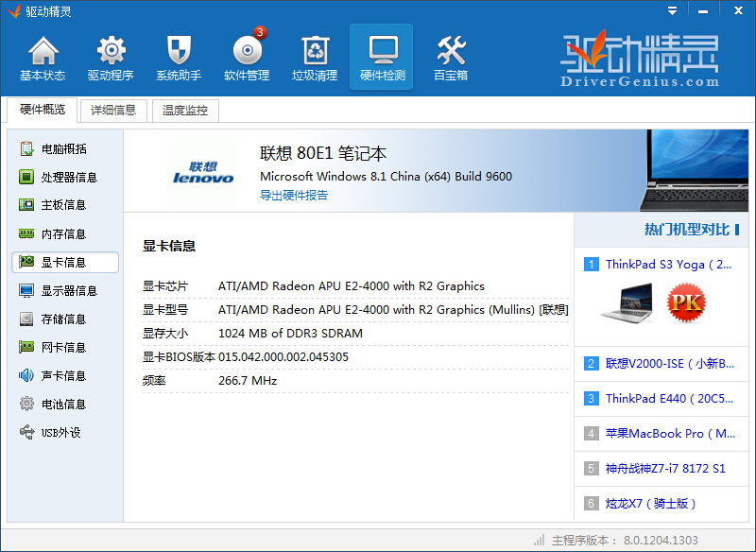This screenshot has height=552, width=756.
Task: Click the 显卡信息 section heading
Action: [x=169, y=246]
